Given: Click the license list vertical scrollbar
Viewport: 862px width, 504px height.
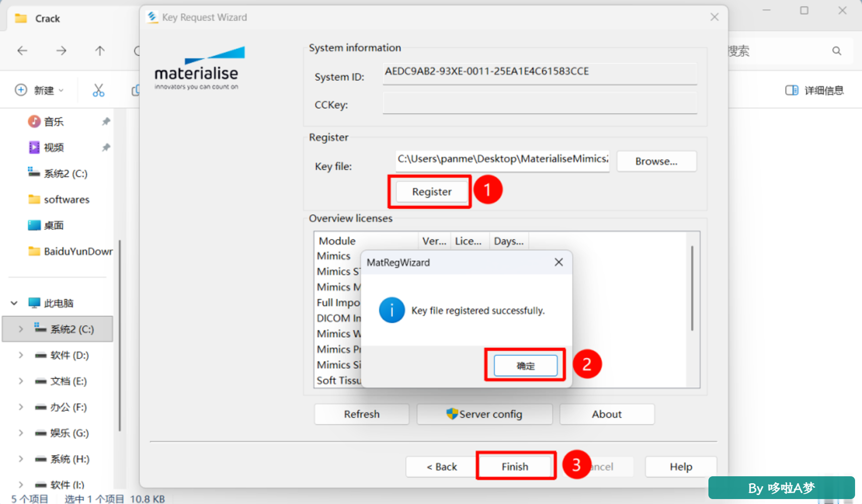Looking at the screenshot, I should point(692,288).
